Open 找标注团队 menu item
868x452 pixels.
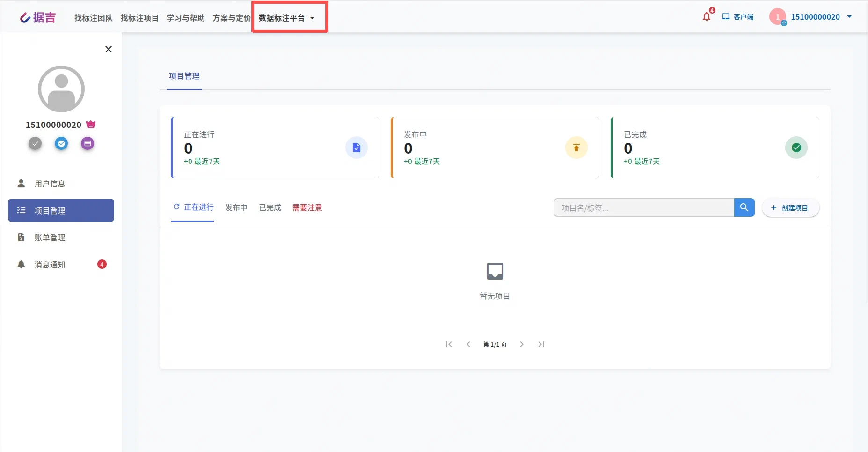[x=94, y=18]
